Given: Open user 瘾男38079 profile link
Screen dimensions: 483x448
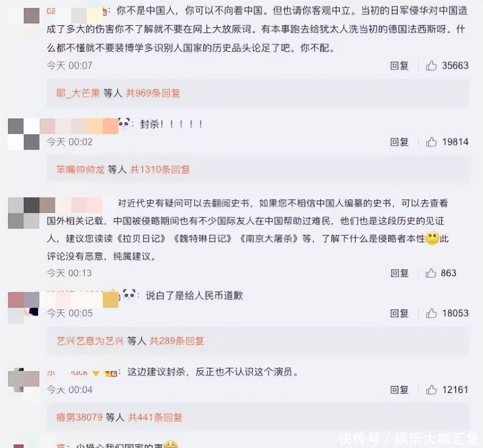Looking at the screenshot, I should pyautogui.click(x=79, y=417).
